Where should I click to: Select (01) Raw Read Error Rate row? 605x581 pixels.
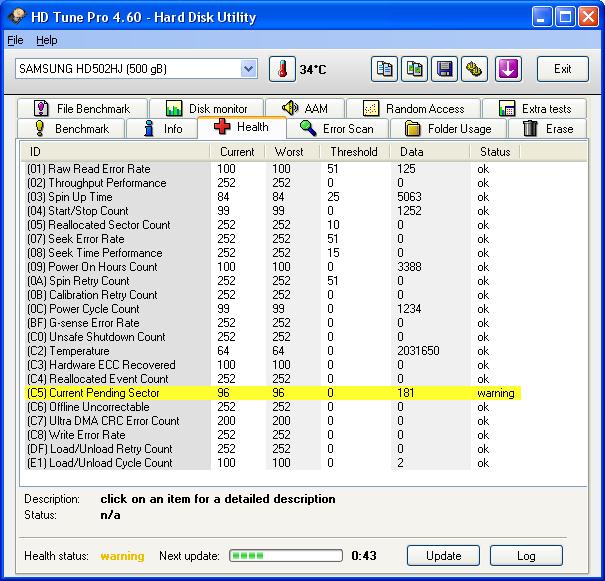(x=272, y=169)
